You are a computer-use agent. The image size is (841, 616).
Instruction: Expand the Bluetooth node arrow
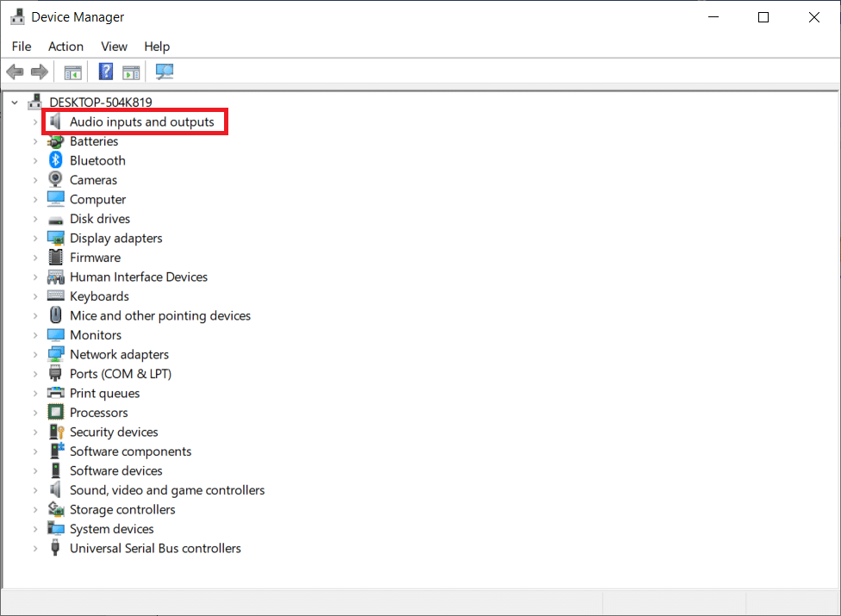[x=35, y=161]
